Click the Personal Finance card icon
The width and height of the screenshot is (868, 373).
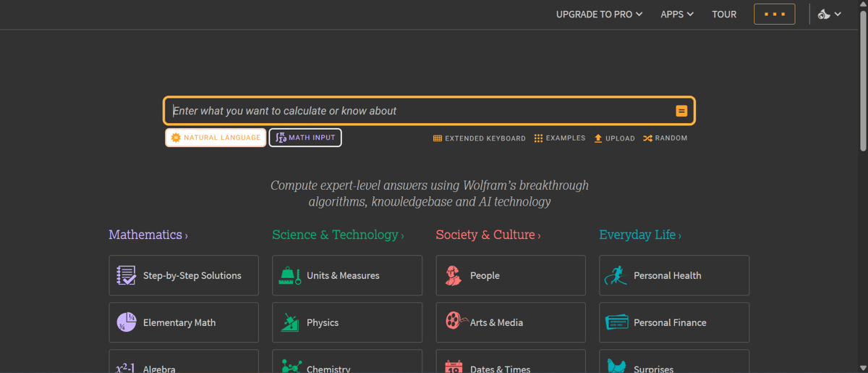point(617,322)
